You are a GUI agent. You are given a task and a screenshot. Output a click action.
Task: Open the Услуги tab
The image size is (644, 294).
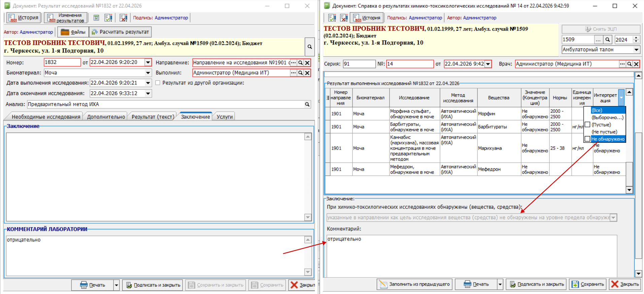(225, 117)
